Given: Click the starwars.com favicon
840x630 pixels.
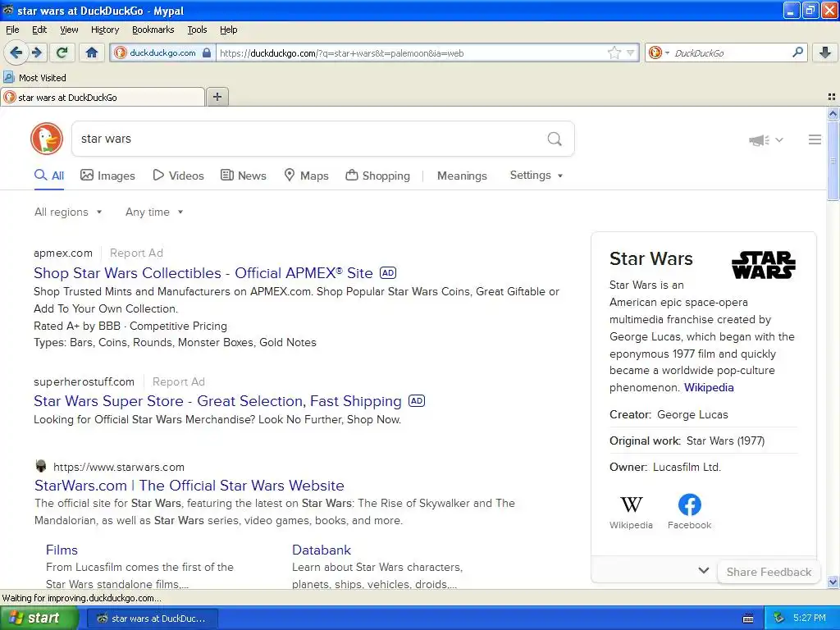Looking at the screenshot, I should [41, 466].
